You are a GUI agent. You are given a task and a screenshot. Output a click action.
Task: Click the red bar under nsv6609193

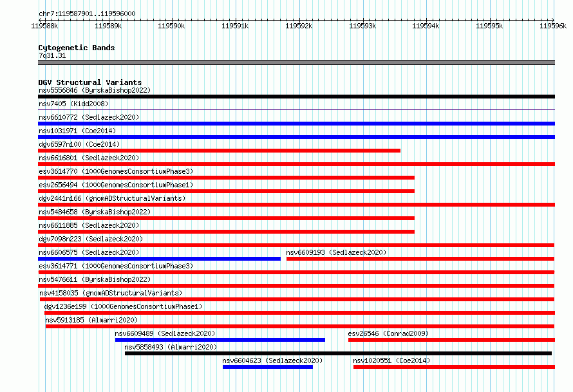[x=420, y=259]
